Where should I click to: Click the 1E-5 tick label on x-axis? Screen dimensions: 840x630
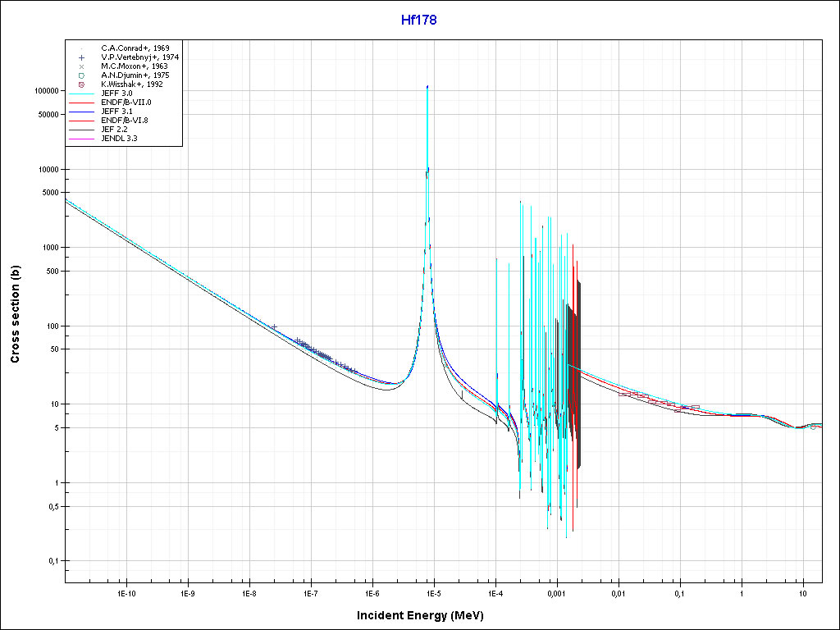(433, 592)
